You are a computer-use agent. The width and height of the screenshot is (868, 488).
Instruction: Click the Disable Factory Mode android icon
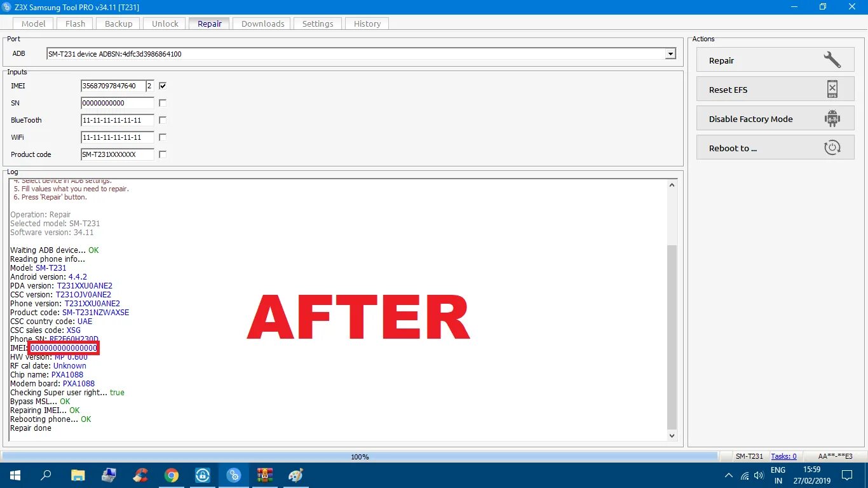click(x=832, y=119)
